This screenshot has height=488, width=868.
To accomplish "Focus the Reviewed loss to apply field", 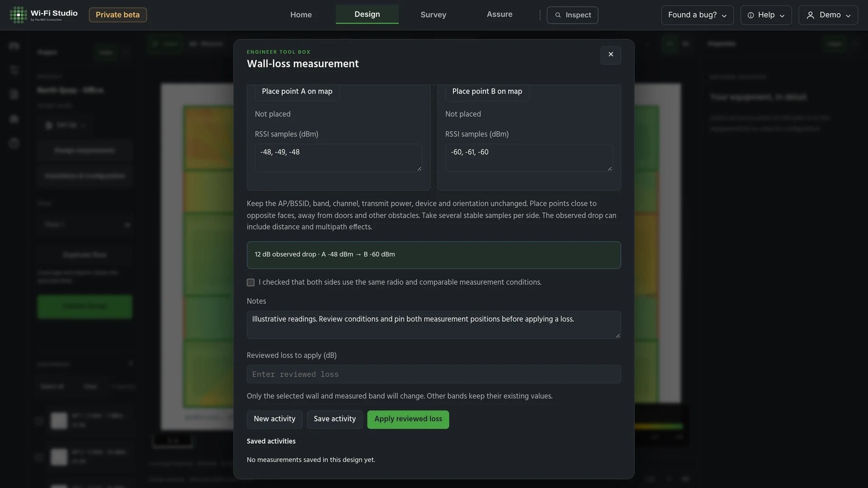I will tap(434, 374).
